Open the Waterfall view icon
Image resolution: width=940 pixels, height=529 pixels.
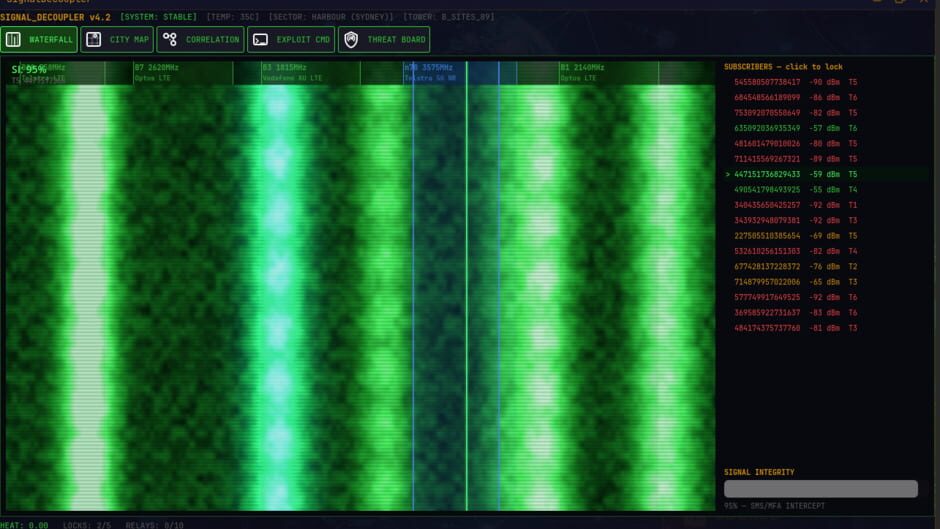tap(13, 40)
